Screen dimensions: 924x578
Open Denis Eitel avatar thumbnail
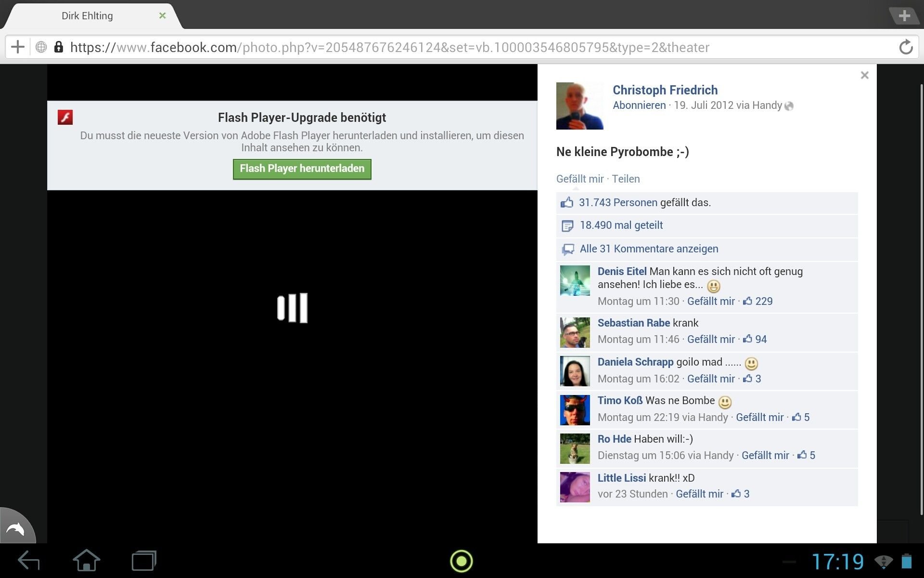coord(575,280)
